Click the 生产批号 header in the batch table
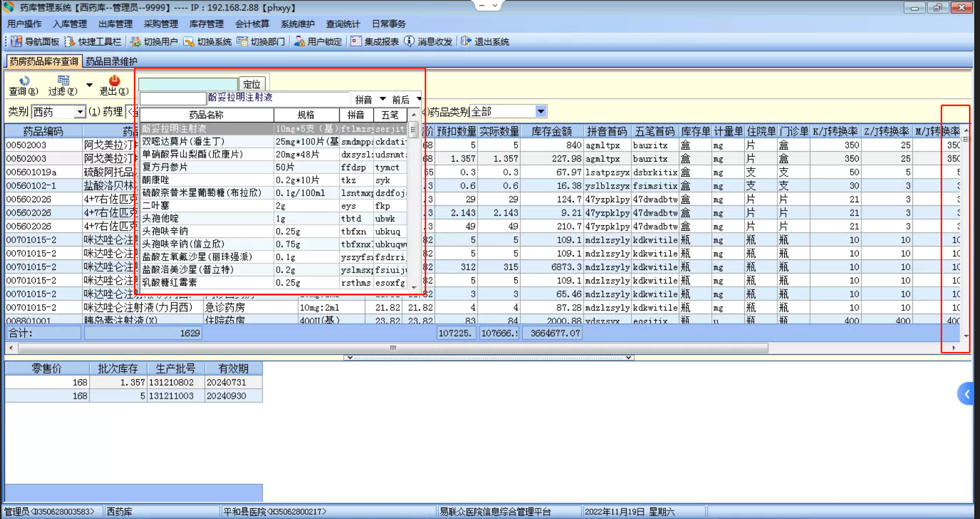The image size is (980, 519). pos(175,369)
